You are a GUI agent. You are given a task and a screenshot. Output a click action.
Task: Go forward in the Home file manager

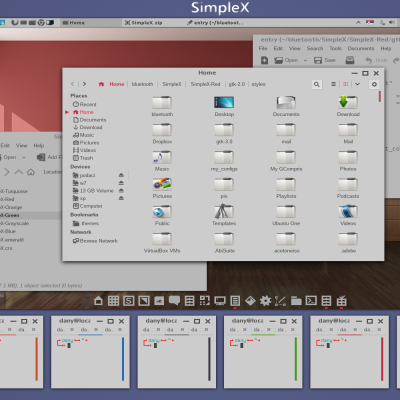84,84
